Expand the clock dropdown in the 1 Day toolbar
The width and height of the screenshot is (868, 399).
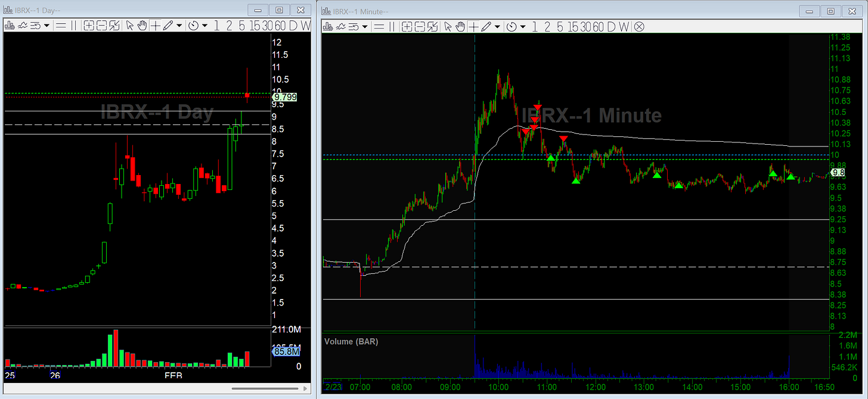(205, 26)
